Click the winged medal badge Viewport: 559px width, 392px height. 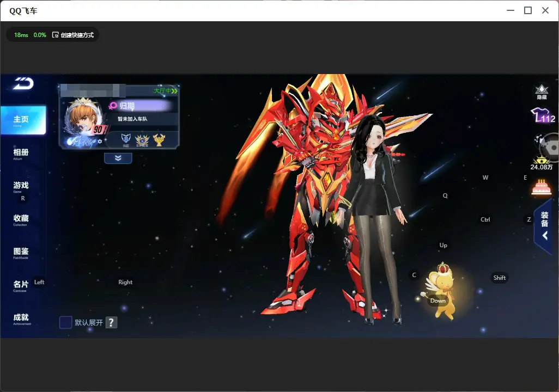(142, 140)
